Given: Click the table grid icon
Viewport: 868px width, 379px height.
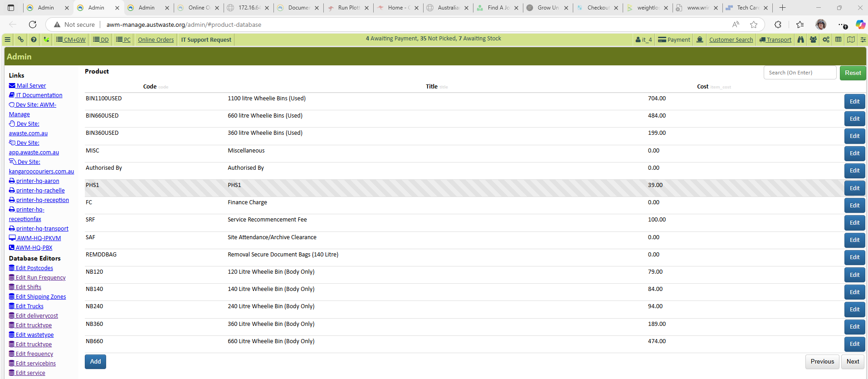Looking at the screenshot, I should click(x=839, y=39).
